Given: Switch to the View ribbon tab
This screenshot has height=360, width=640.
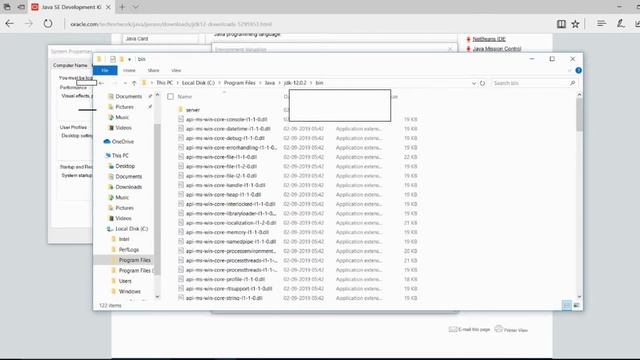Looking at the screenshot, I should (176, 70).
